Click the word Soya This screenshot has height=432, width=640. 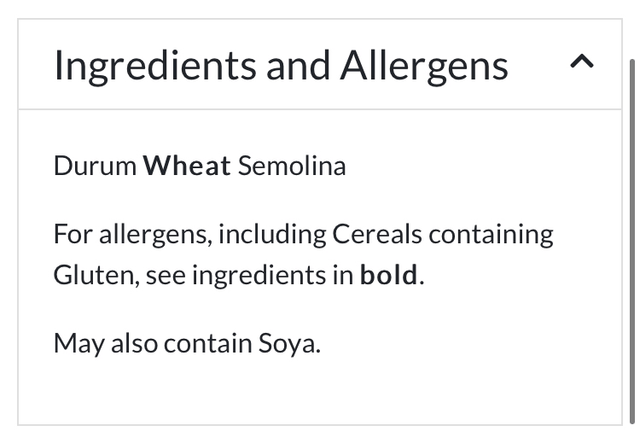pos(290,344)
